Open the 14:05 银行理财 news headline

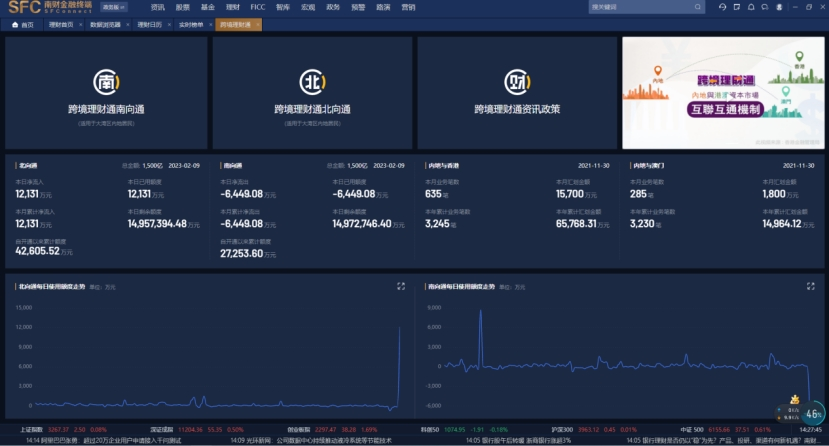point(724,440)
